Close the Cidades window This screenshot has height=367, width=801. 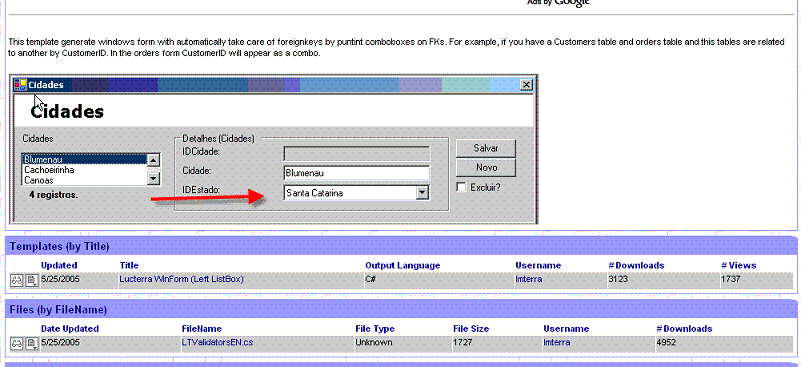pyautogui.click(x=526, y=85)
